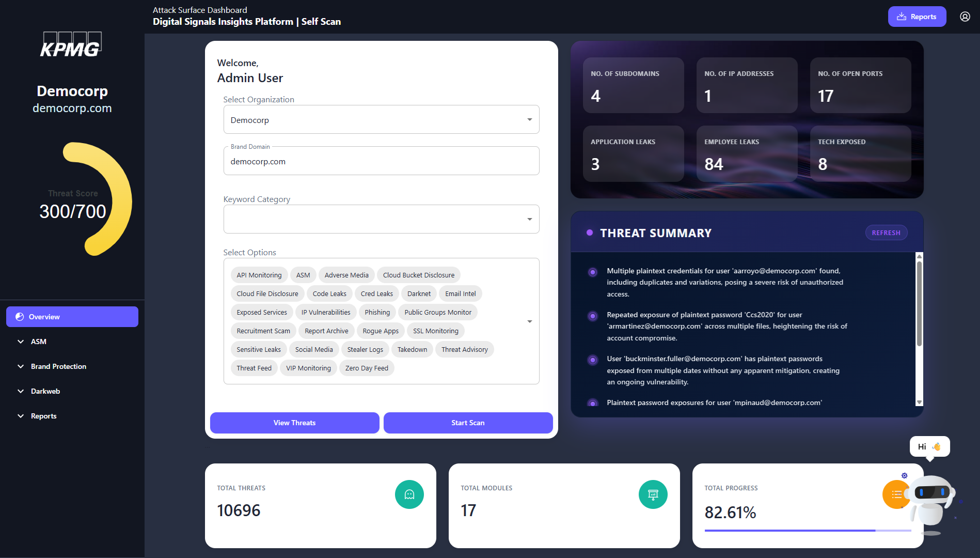Click the orange list icon on Total Progress
The width and height of the screenshot is (980, 558).
point(895,494)
